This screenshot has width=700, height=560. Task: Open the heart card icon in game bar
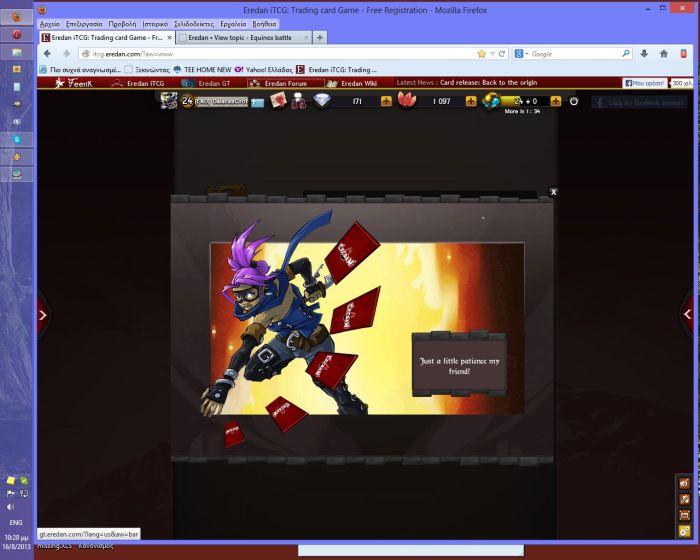point(278,101)
